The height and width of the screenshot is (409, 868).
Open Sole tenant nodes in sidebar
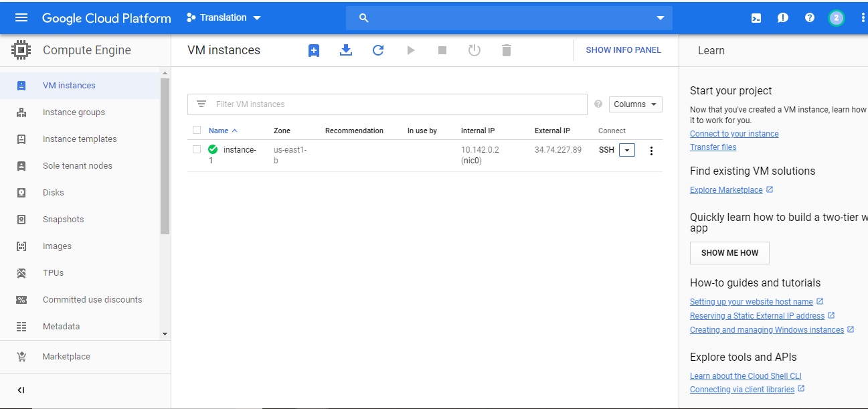[x=80, y=166]
